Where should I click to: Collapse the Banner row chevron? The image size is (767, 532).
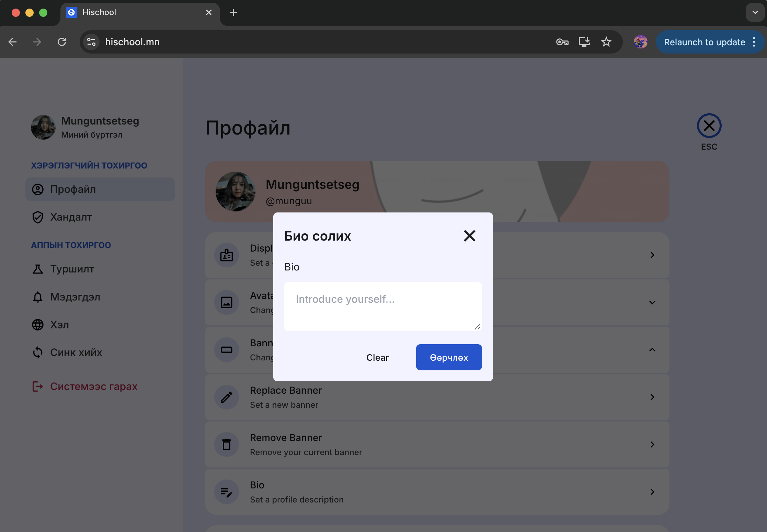tap(652, 350)
